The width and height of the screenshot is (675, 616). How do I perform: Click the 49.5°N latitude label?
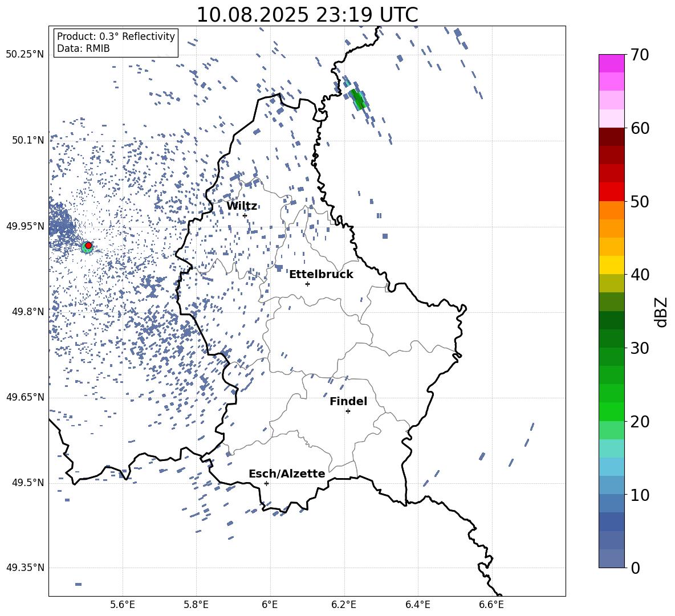[x=28, y=483]
